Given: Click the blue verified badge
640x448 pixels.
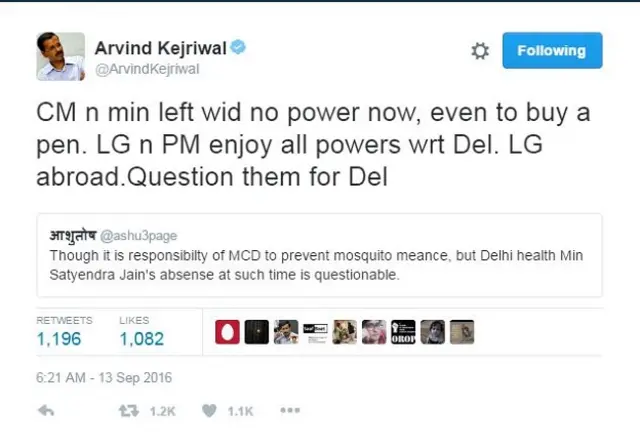Looking at the screenshot, I should pos(238,47).
